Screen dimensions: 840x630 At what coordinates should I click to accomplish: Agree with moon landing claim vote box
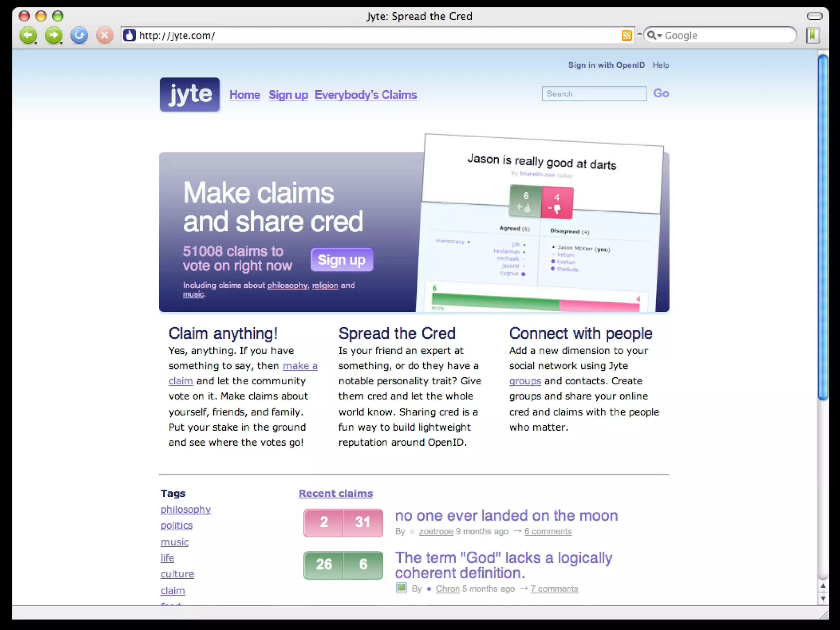[324, 523]
